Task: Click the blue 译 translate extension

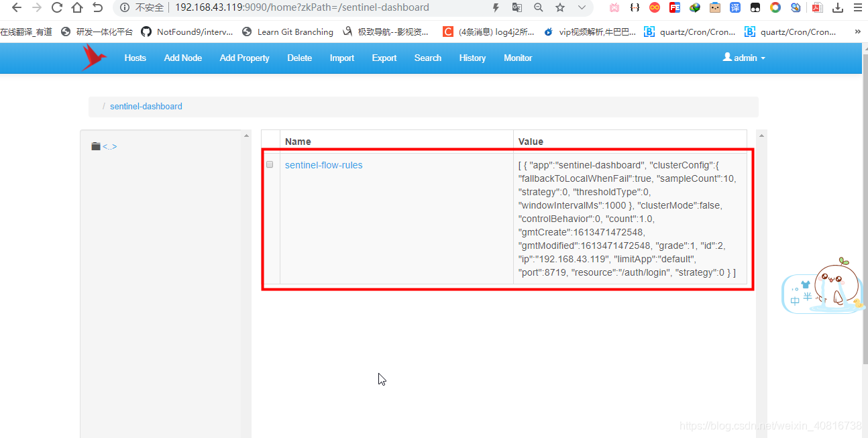Action: pos(735,7)
